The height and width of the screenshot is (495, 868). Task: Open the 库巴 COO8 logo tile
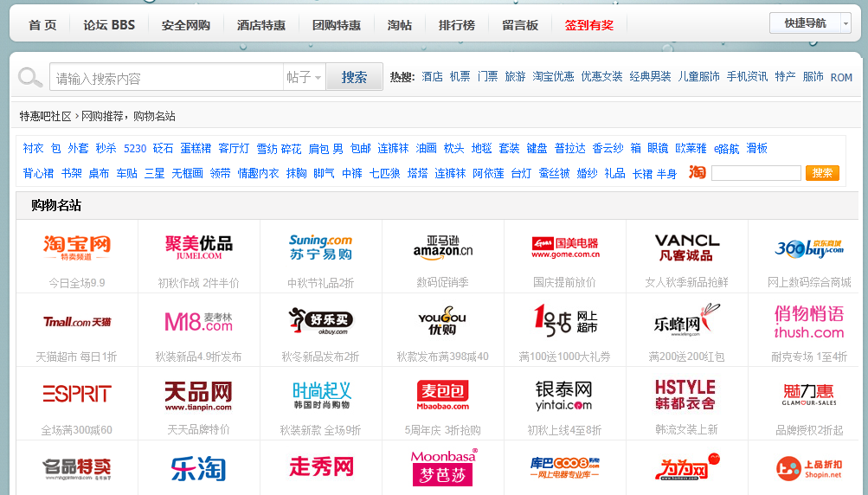pos(565,468)
